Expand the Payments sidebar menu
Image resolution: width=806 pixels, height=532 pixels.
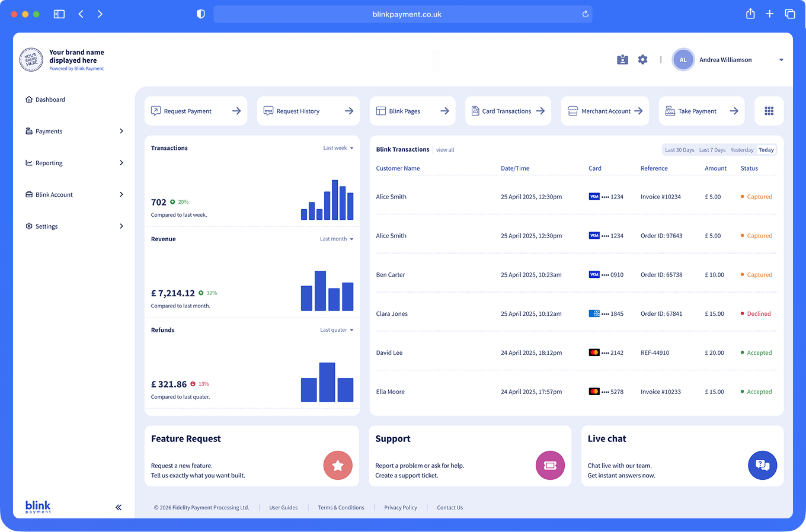74,132
